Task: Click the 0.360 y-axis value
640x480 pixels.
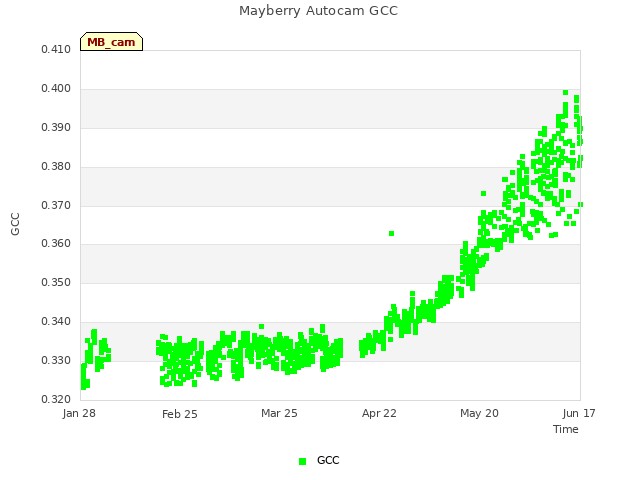Action: 56,244
